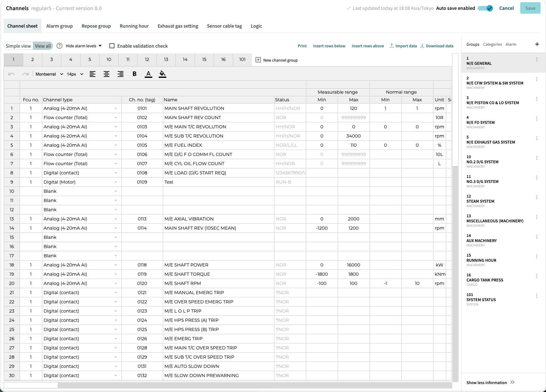Open the Exhaust gas setting tab
The image size is (546, 392).
pyautogui.click(x=178, y=26)
